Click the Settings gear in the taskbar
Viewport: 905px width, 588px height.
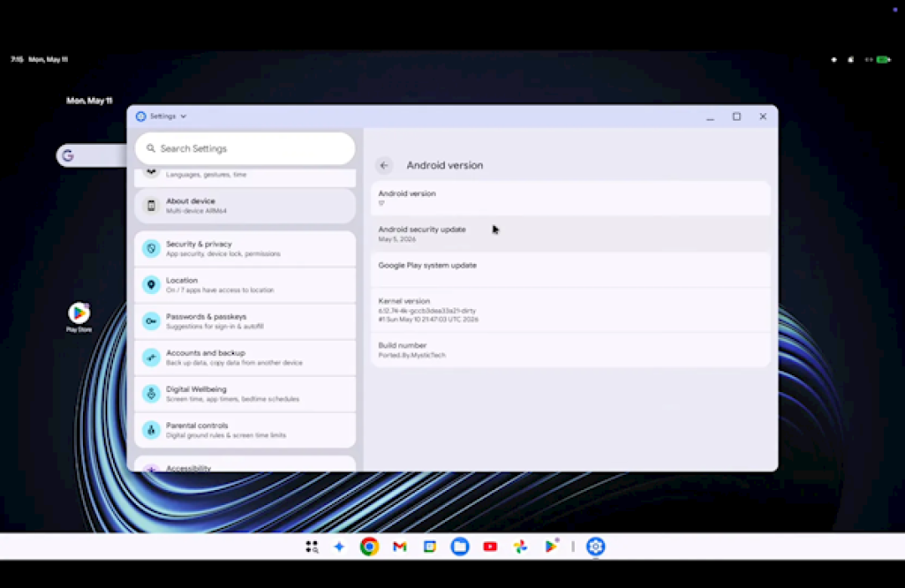pyautogui.click(x=596, y=546)
